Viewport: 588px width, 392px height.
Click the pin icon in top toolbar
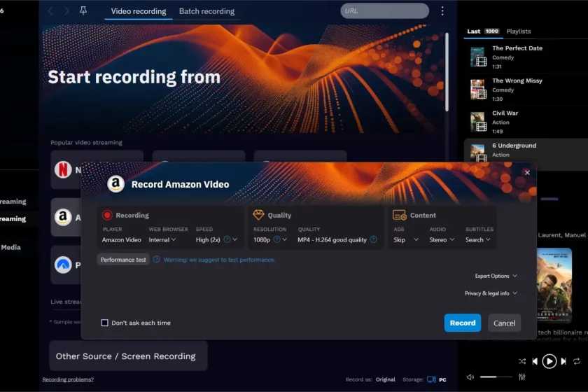click(x=83, y=10)
